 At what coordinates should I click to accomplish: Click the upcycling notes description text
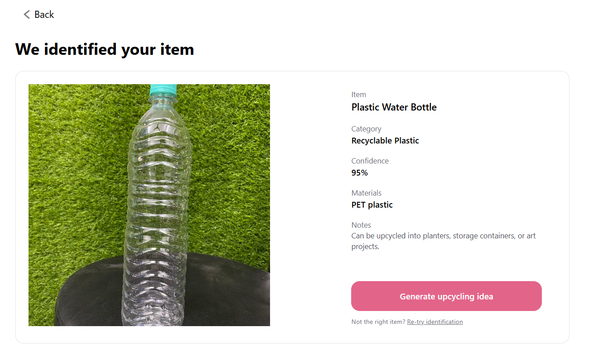(443, 241)
